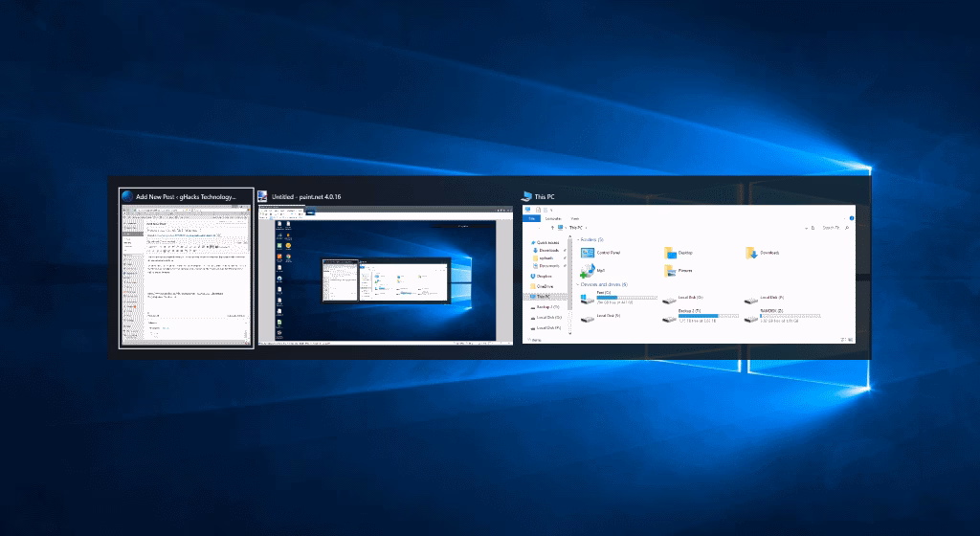Select Local Disk (P:) in the navigation pane
Image resolution: width=980 pixels, height=536 pixels.
545,328
